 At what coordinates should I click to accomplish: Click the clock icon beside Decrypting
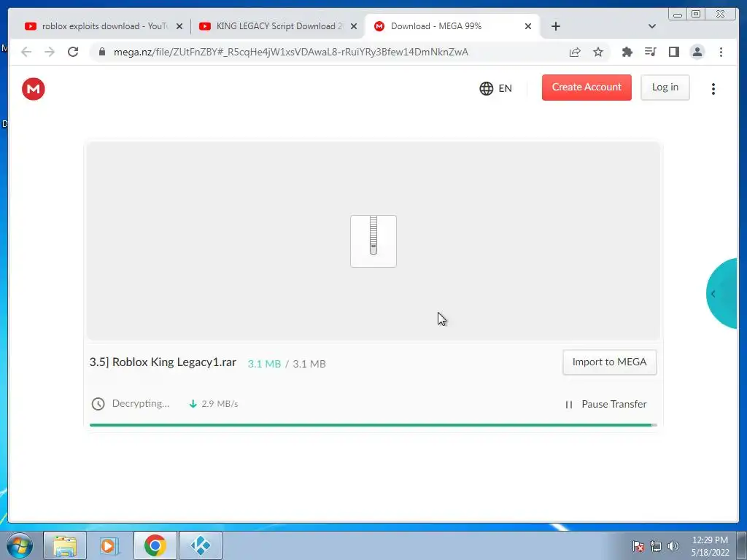pos(98,404)
